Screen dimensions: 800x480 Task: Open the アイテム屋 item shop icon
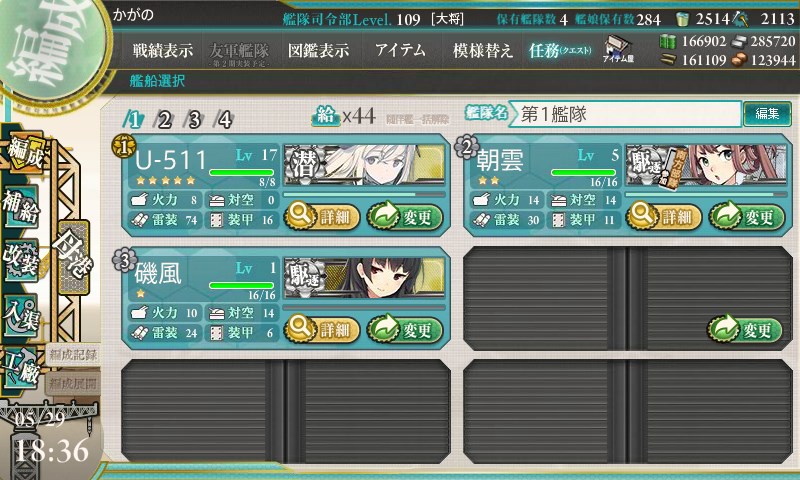point(618,49)
